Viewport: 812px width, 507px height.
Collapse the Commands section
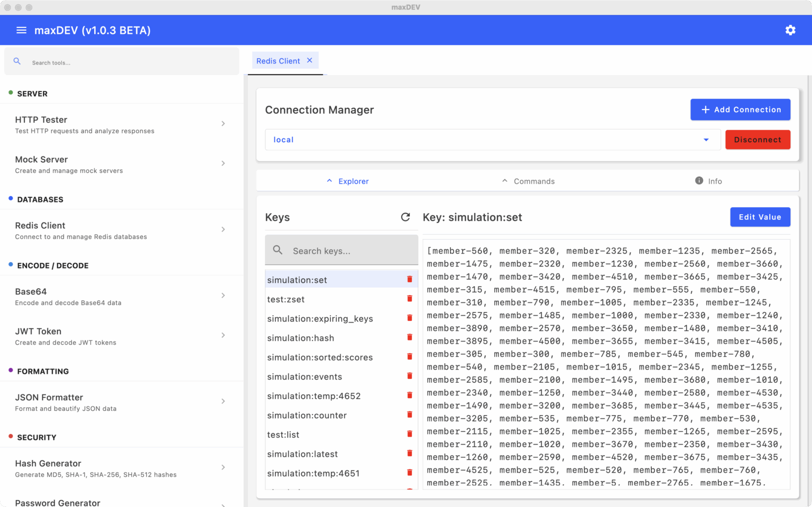point(505,180)
